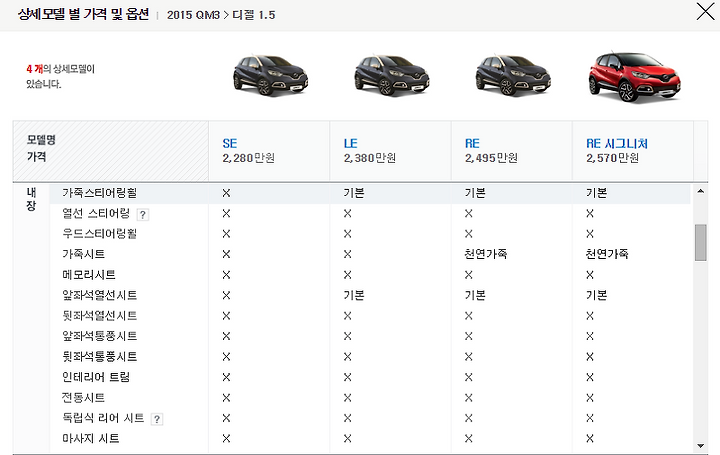Click 천연가죽 in the RE 시그니처 column
The height and width of the screenshot is (455, 720).
tap(607, 254)
